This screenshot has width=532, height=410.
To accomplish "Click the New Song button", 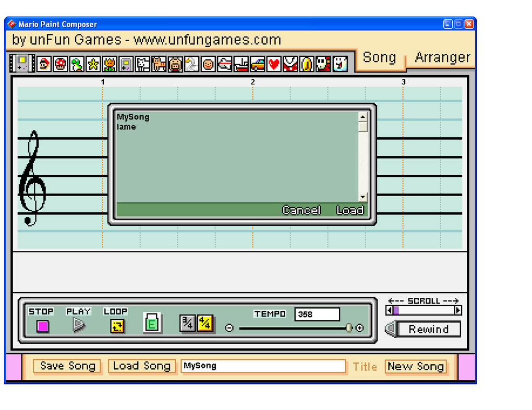I will [416, 367].
